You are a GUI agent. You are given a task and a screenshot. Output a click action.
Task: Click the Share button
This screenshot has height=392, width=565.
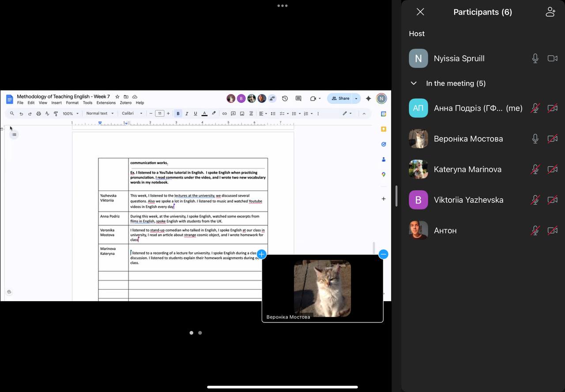point(340,98)
